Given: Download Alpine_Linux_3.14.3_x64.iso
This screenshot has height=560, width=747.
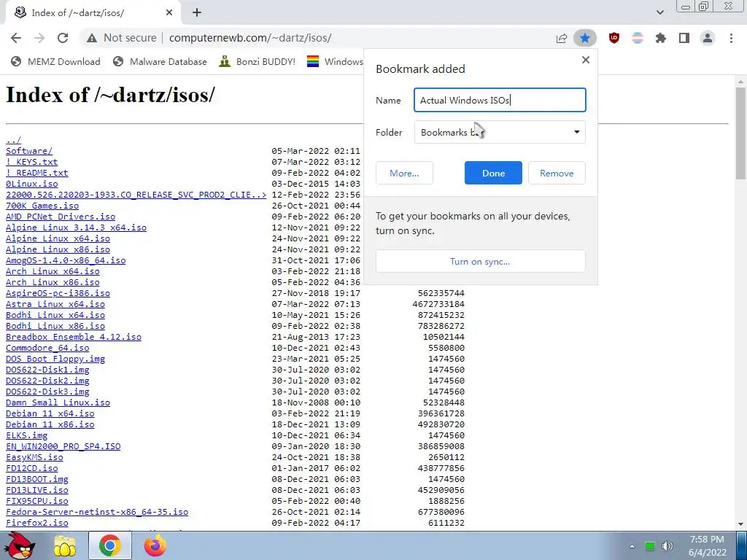Looking at the screenshot, I should [76, 227].
